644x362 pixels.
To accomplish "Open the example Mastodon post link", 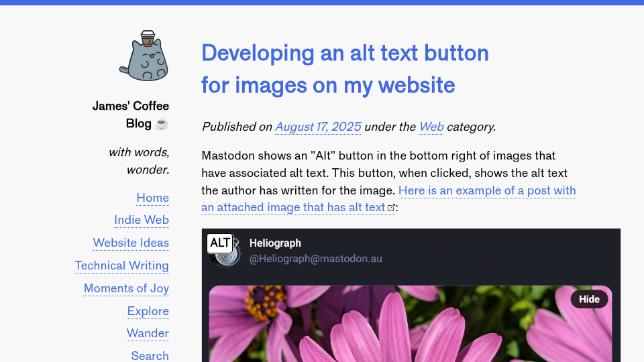I will click(x=388, y=199).
